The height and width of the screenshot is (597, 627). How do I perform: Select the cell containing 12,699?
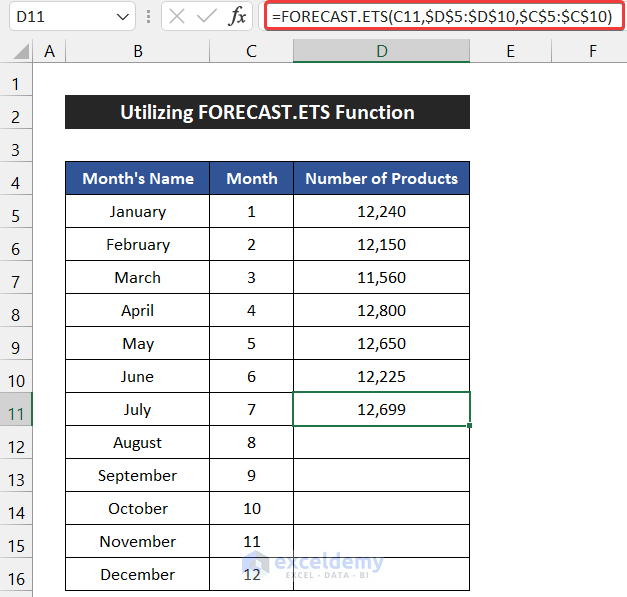point(381,410)
